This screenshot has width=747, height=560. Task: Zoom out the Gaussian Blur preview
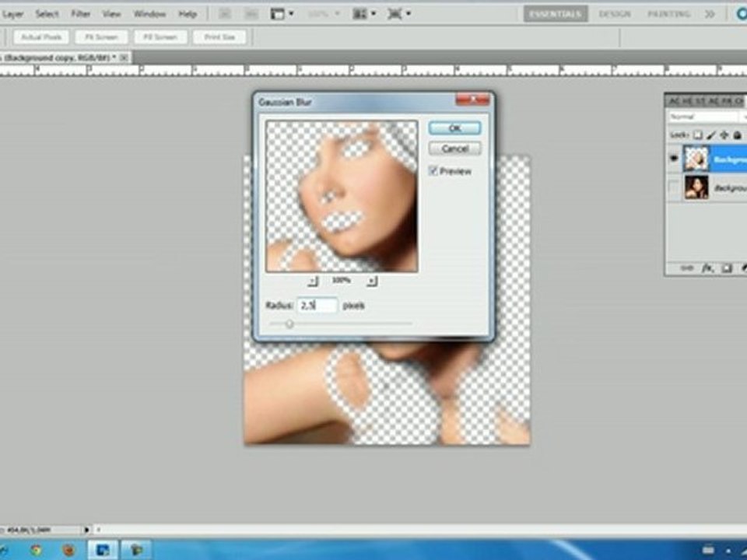tap(313, 281)
